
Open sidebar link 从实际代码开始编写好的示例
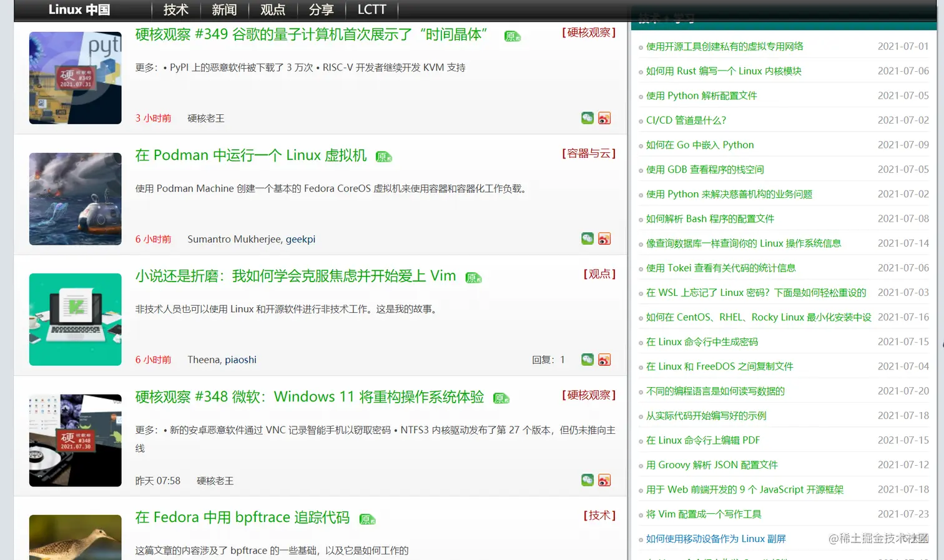706,416
